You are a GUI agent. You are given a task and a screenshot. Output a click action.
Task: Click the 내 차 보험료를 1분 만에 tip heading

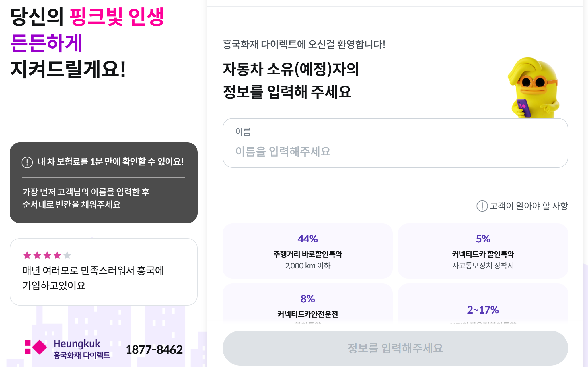pyautogui.click(x=110, y=161)
